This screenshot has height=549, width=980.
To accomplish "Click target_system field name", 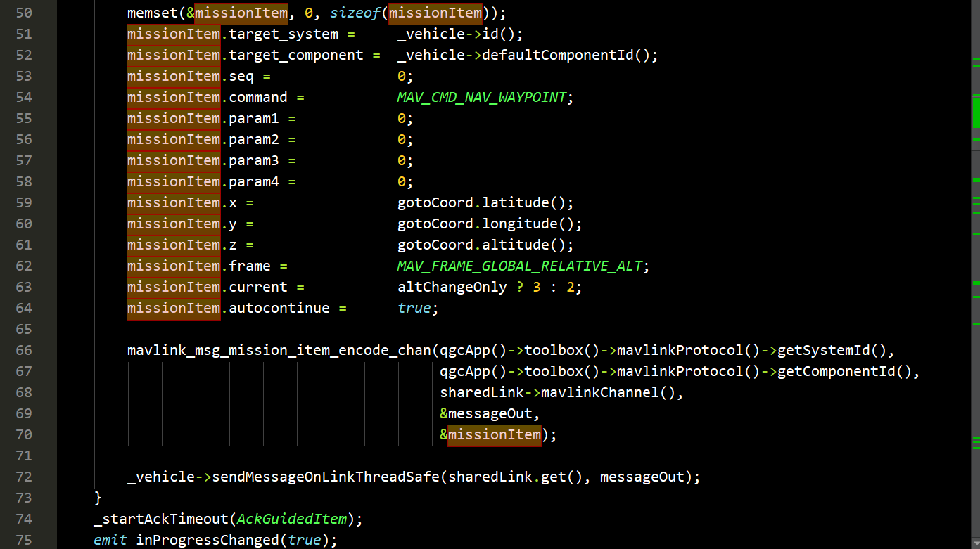I will (284, 34).
